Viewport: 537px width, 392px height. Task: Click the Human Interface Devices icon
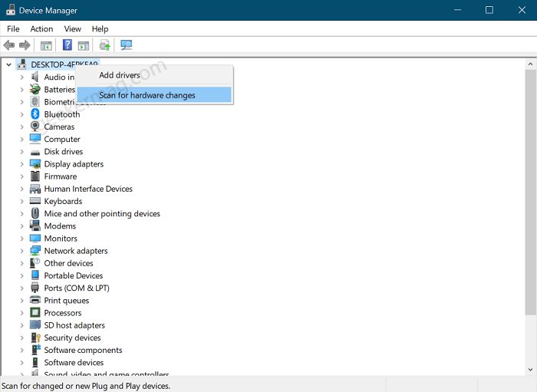[x=35, y=189]
